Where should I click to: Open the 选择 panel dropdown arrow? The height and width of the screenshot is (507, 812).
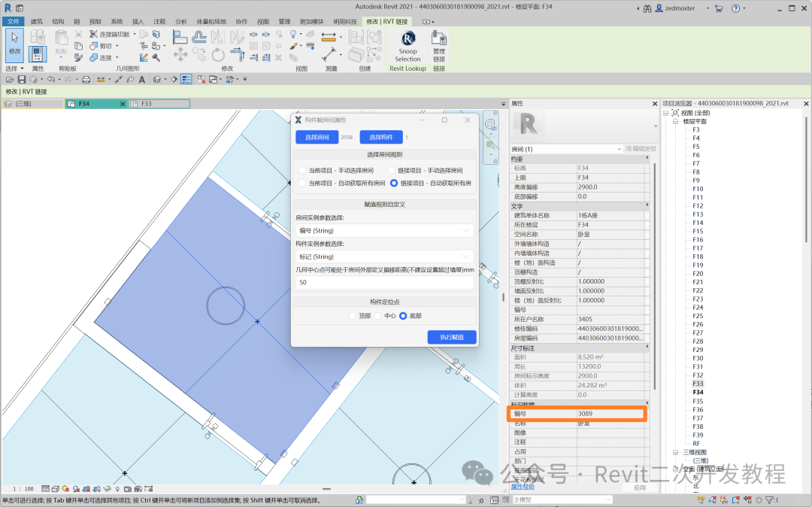(x=22, y=68)
